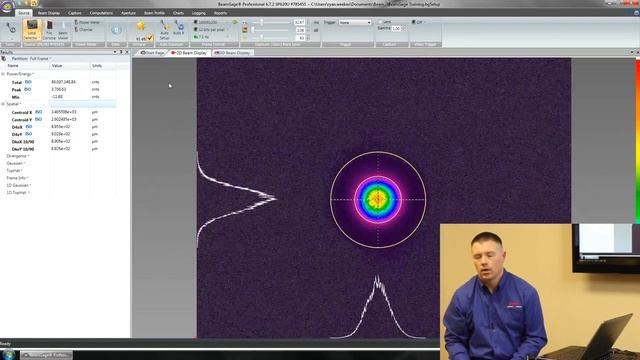Click the Power Meter button
The image size is (640, 360).
(x=87, y=22)
